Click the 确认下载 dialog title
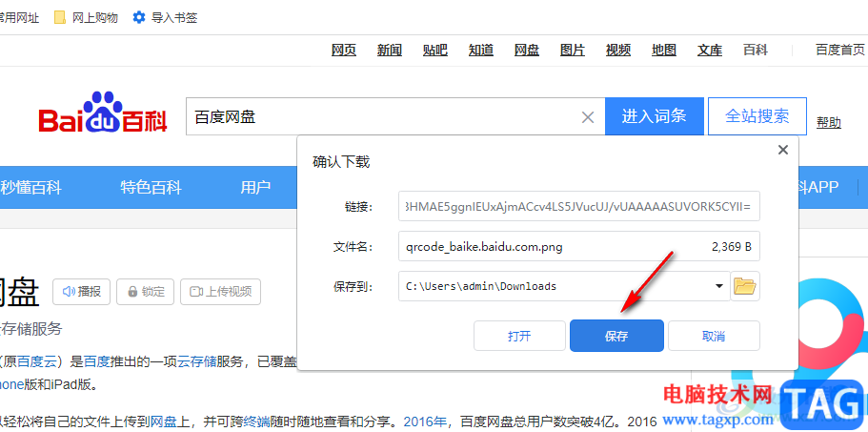Viewport: 868px width, 432px height. (341, 162)
